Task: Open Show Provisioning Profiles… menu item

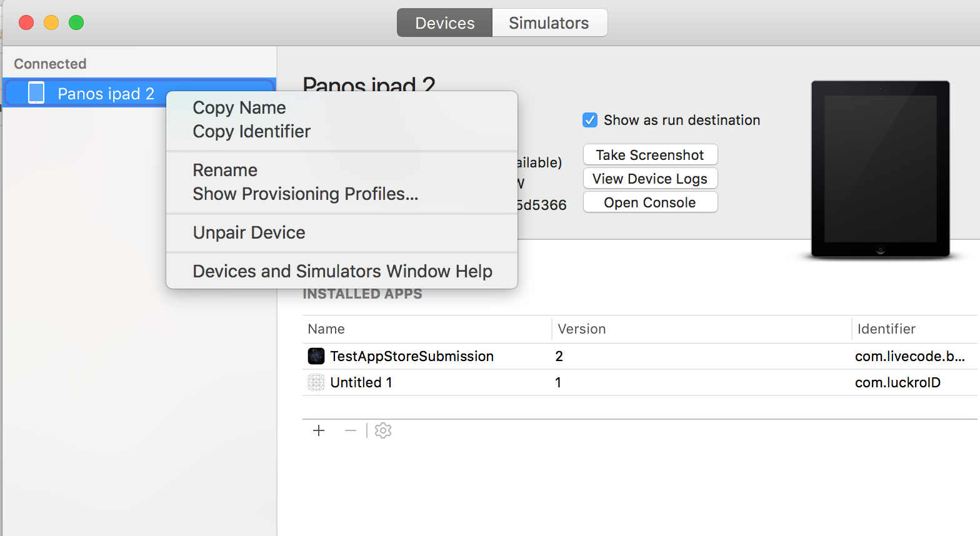Action: click(x=305, y=194)
